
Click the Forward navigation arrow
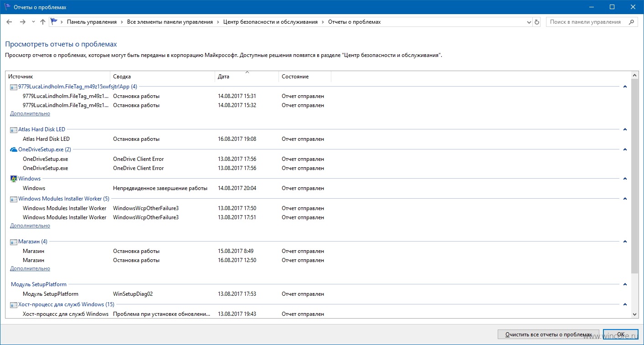coord(23,22)
